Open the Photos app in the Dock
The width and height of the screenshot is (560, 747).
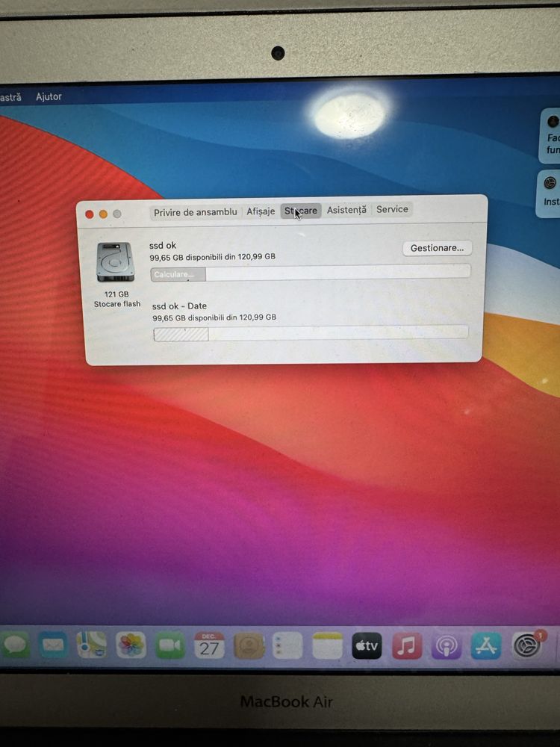(131, 645)
